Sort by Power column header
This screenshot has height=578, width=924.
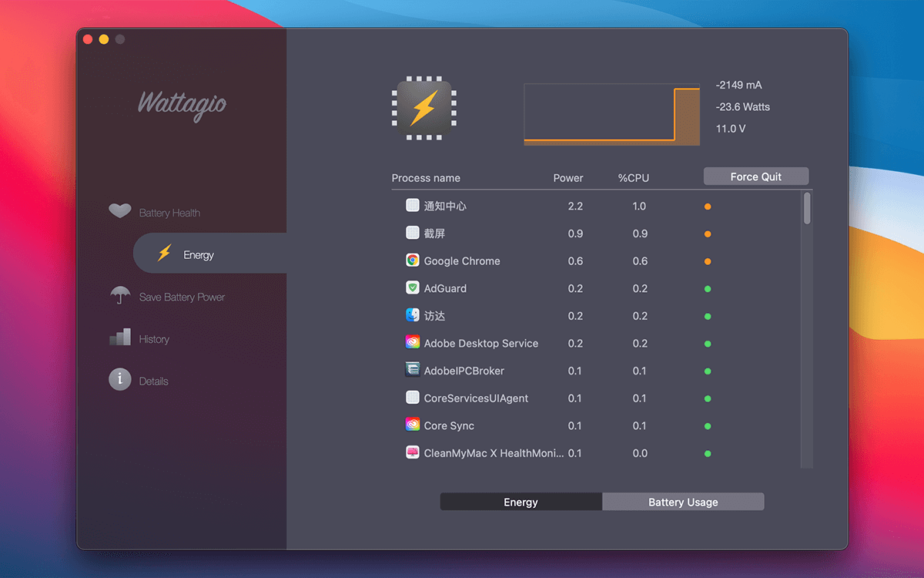coord(568,178)
